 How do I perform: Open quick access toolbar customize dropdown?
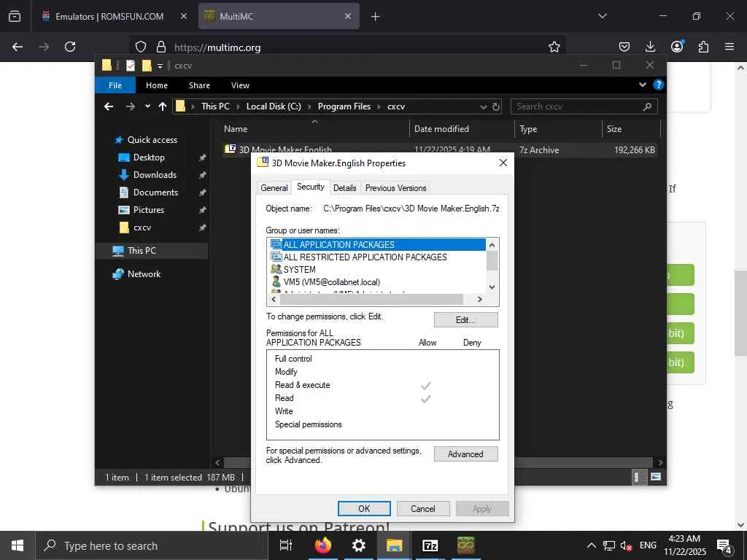[x=160, y=66]
